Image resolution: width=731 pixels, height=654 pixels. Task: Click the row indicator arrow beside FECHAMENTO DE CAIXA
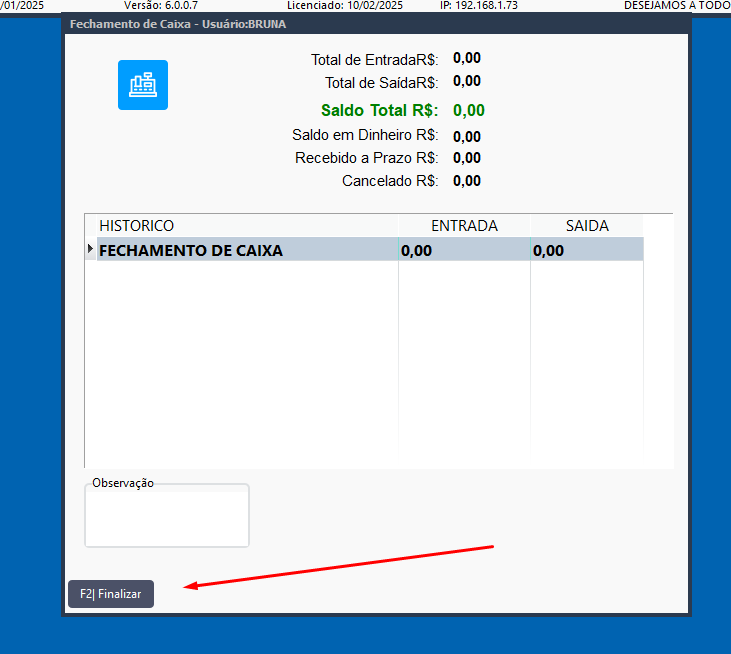[90, 249]
